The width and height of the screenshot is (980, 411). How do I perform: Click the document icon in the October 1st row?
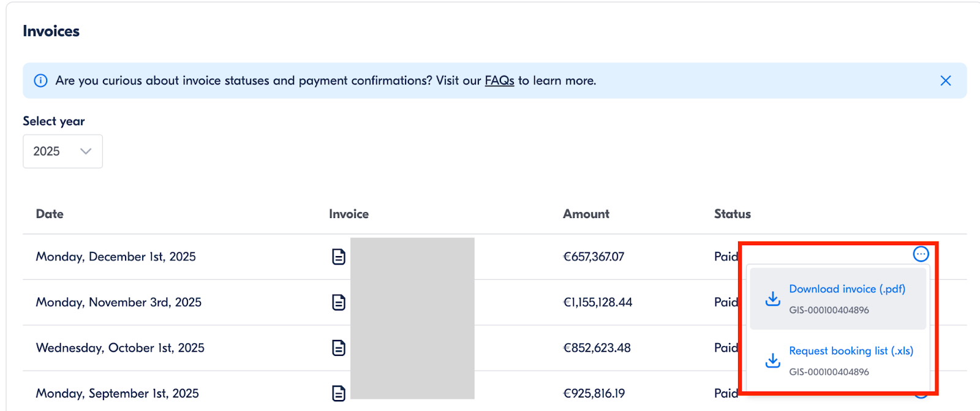339,348
